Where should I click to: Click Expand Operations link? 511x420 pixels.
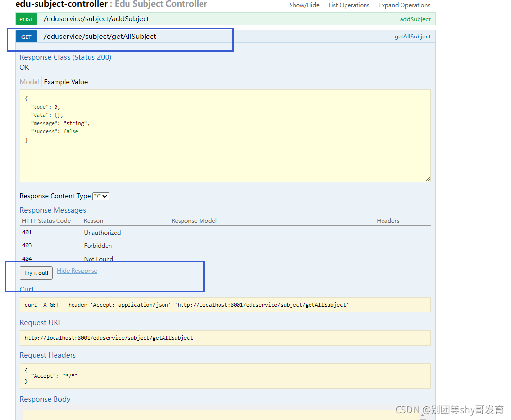point(404,5)
